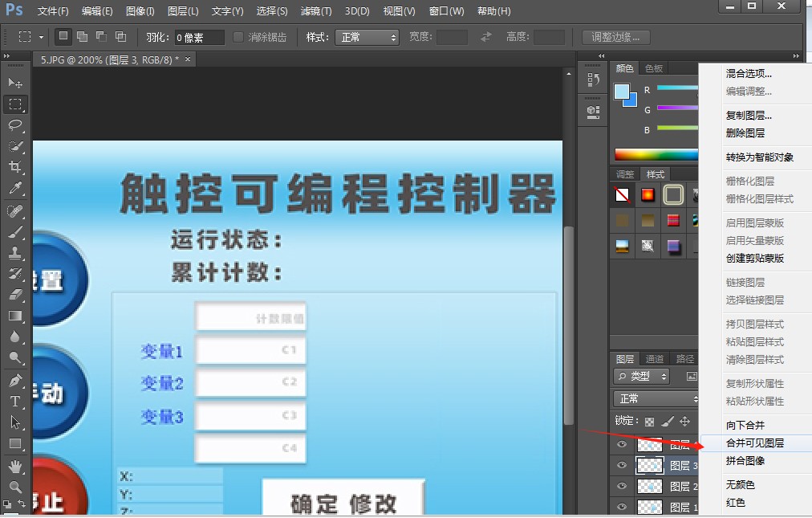812x518 pixels.
Task: Switch to the 色板 swatches tab
Action: [654, 68]
